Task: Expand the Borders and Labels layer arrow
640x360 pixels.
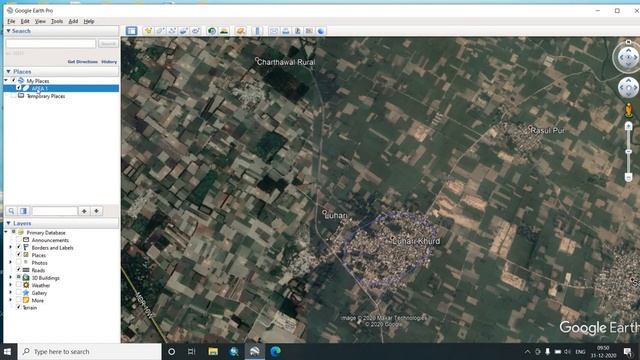Action: click(x=11, y=247)
